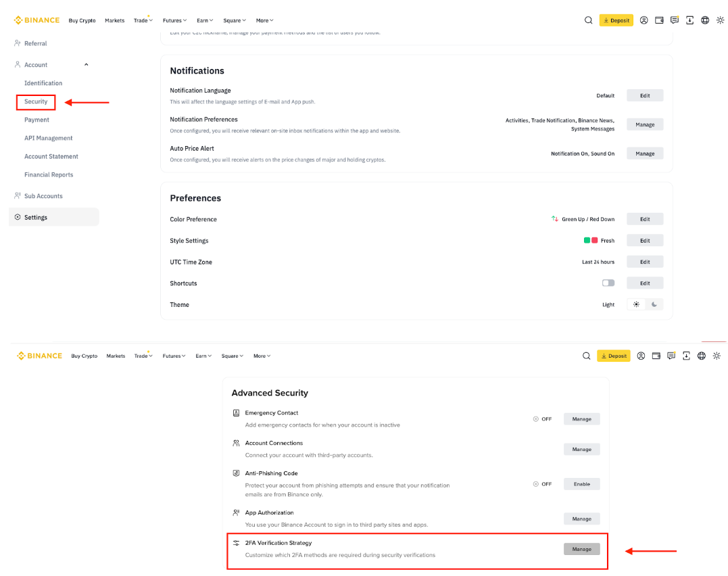The height and width of the screenshot is (576, 728).
Task: Click the Anti-Phishing Code shield icon
Action: [236, 474]
